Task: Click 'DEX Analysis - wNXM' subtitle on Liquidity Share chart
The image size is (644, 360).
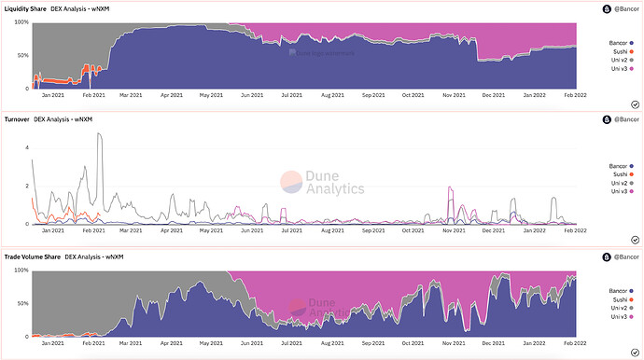Action: coord(80,8)
